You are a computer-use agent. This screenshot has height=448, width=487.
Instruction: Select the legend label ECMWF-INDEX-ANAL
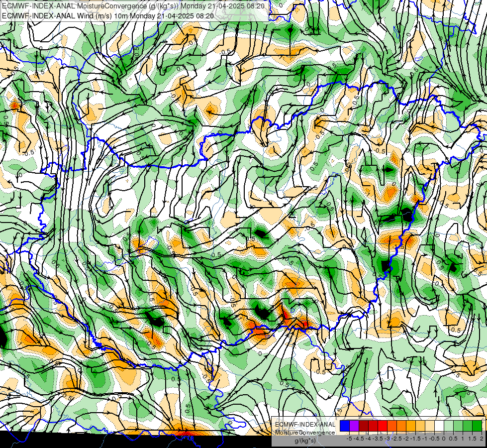click(x=305, y=425)
